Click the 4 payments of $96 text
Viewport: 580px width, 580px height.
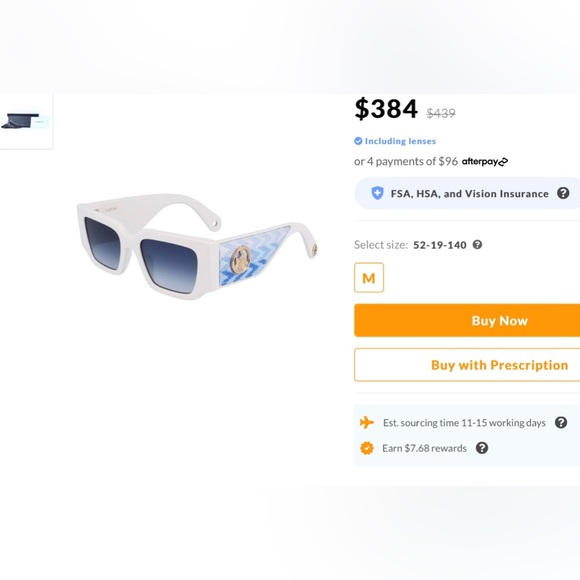(x=412, y=162)
